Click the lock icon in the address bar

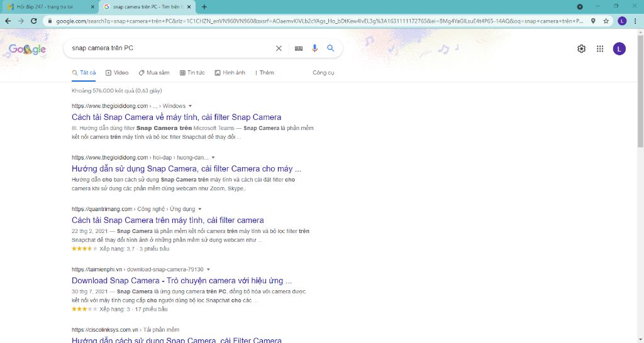[50, 21]
